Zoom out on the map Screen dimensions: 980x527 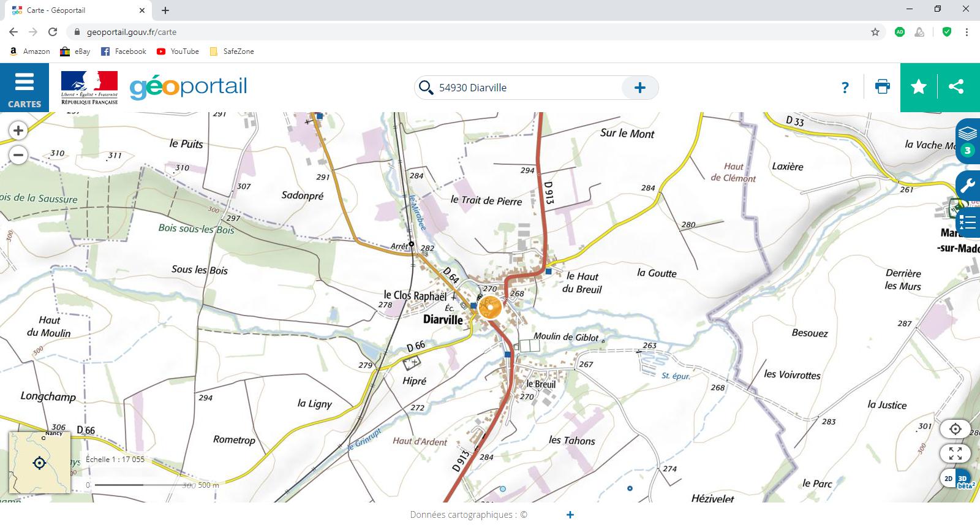(x=18, y=155)
